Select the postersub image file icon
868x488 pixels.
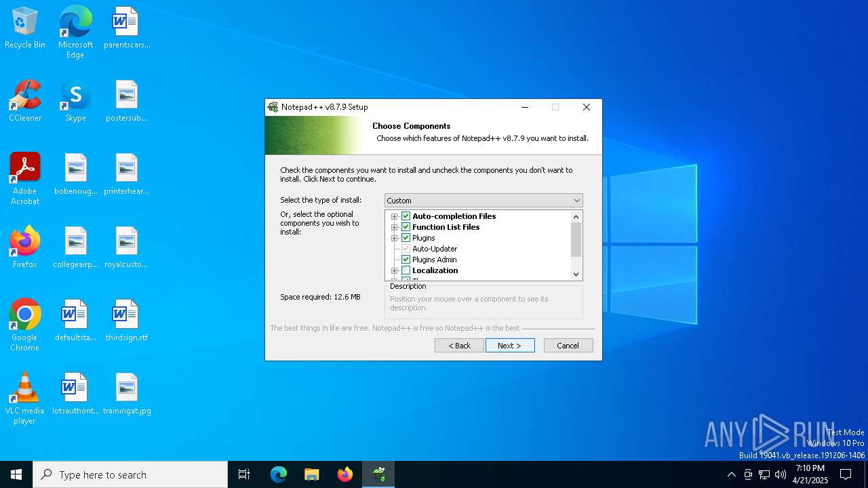point(127,102)
